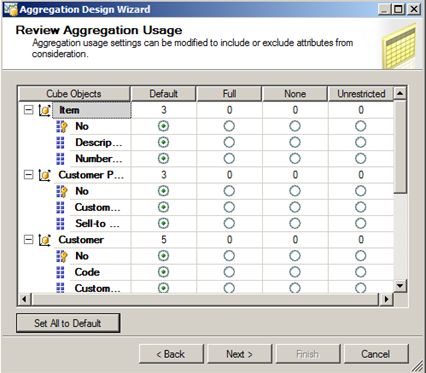Go back with the Back button

click(171, 354)
